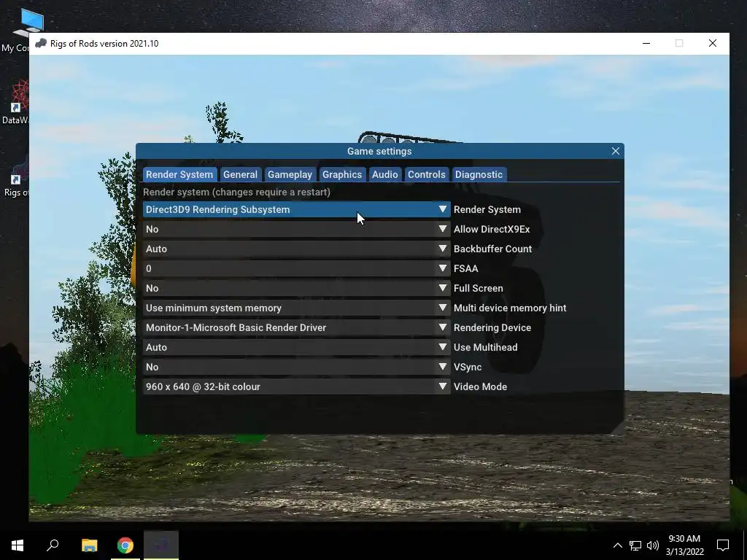Expand the Rendering Device dropdown

pyautogui.click(x=296, y=327)
